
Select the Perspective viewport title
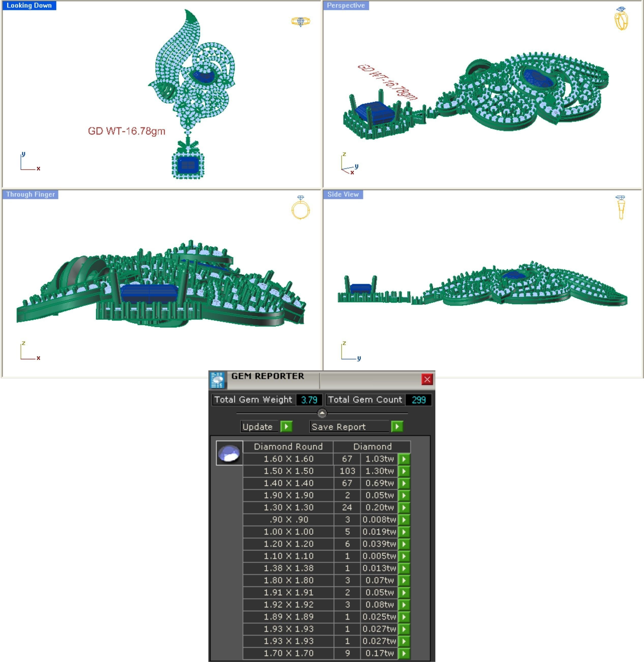346,5
